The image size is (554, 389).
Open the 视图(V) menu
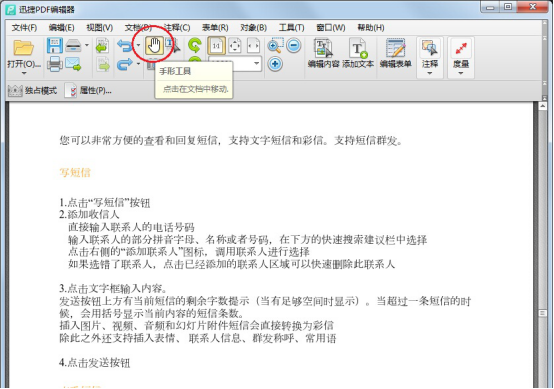(100, 28)
